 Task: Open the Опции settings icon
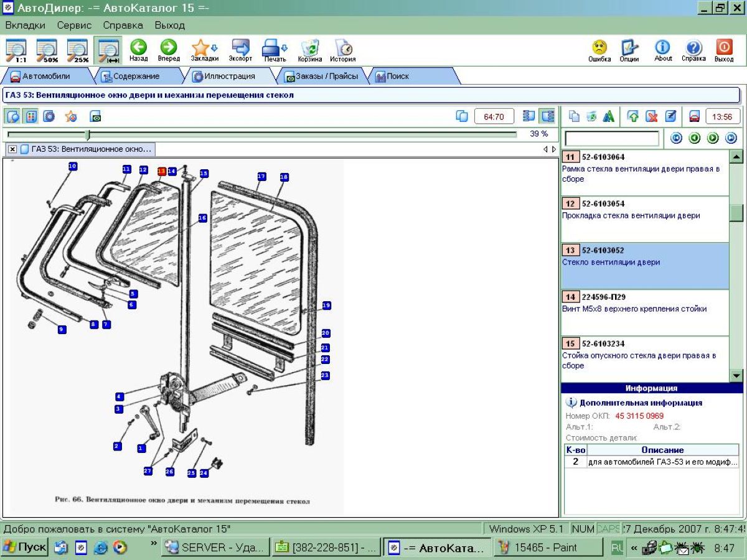pos(629,50)
